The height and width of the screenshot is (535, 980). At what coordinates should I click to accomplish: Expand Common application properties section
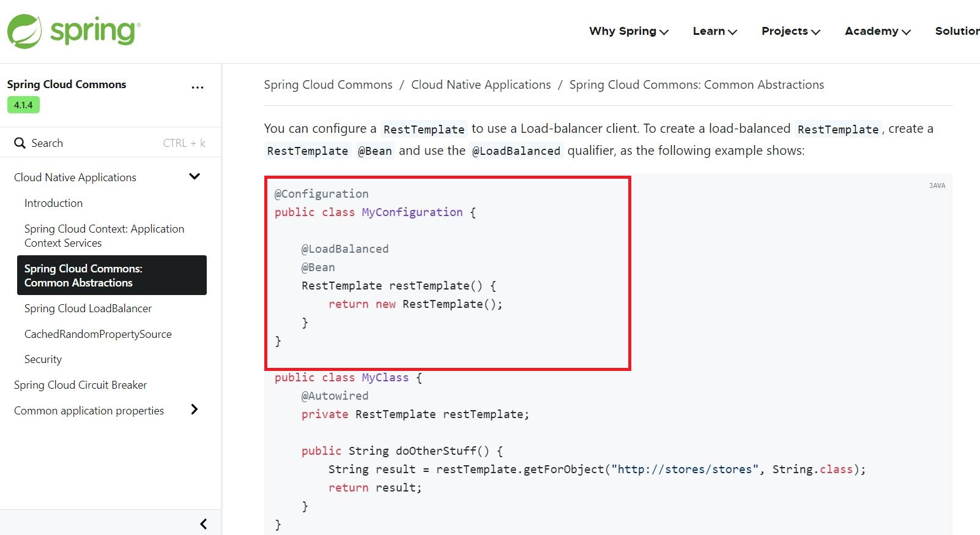(195, 410)
